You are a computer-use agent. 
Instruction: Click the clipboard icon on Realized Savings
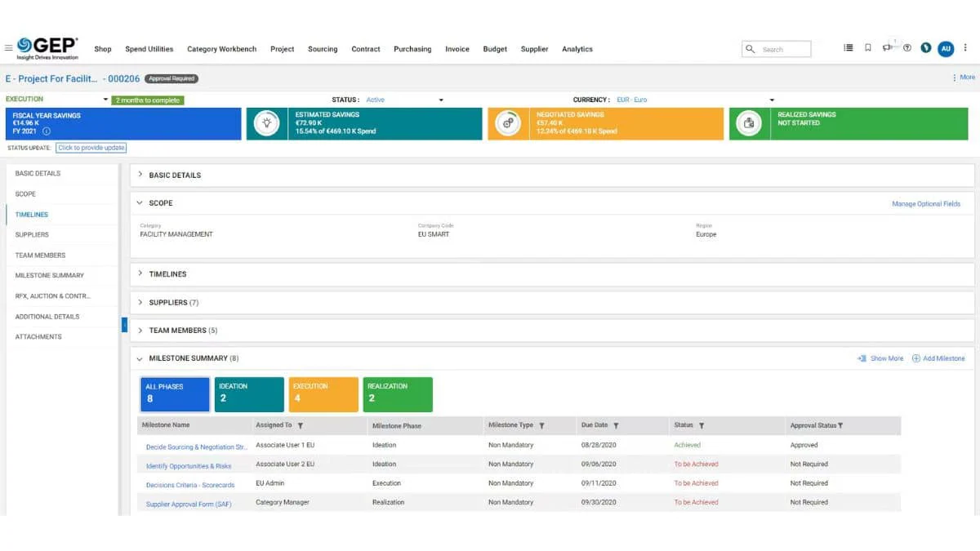pyautogui.click(x=749, y=123)
